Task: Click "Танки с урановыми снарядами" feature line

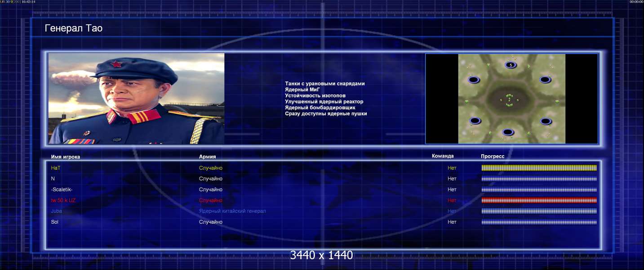Action: point(325,84)
